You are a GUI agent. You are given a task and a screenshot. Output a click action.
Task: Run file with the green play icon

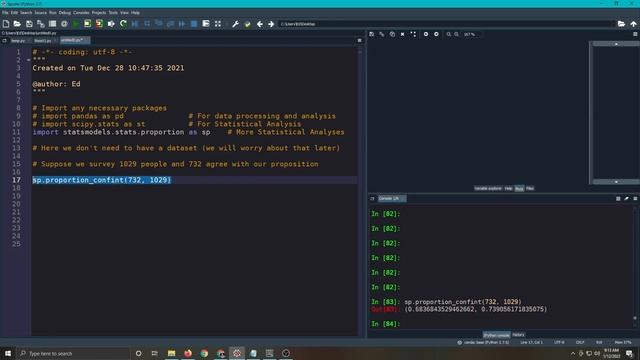(x=76, y=24)
